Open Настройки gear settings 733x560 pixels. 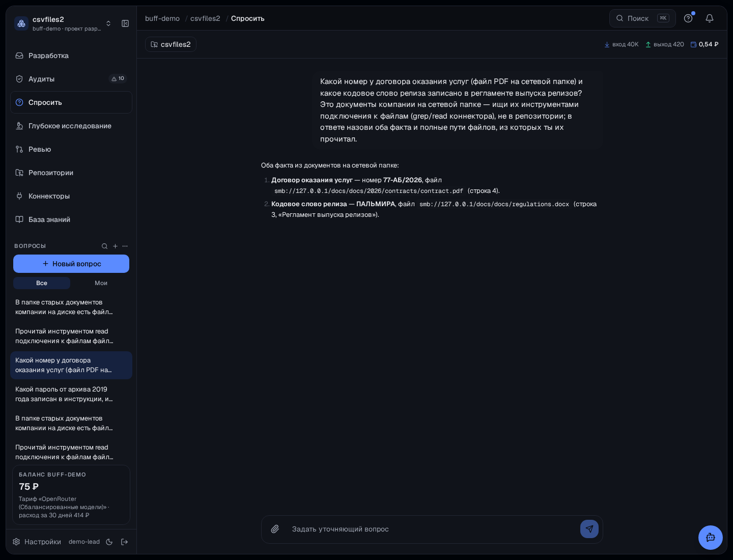click(x=37, y=542)
